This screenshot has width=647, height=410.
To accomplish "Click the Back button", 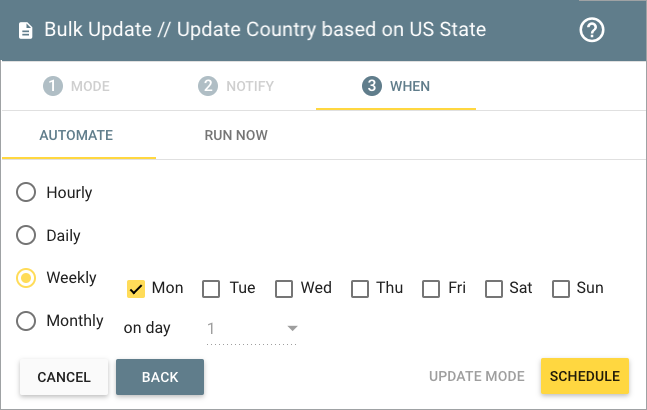I will (x=160, y=377).
